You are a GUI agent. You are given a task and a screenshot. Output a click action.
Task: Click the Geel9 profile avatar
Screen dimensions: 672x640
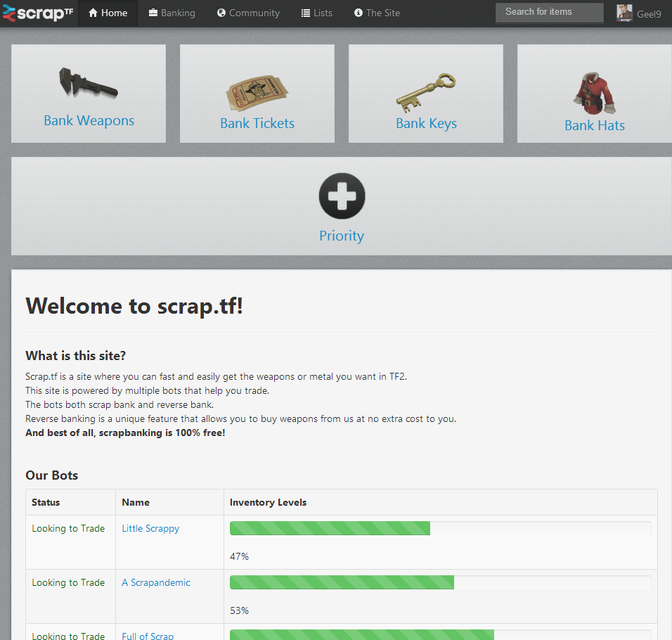[x=624, y=13]
